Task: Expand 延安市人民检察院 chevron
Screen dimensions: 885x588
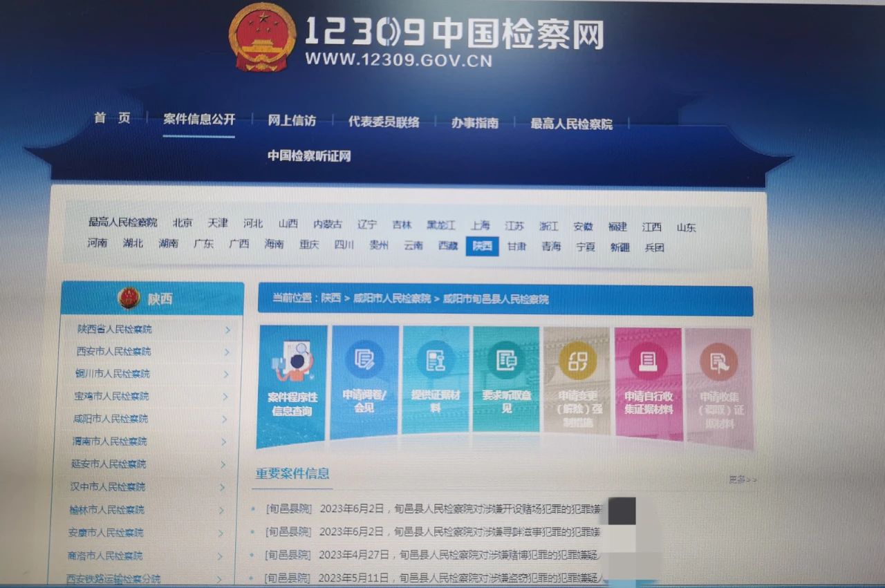Action: click(x=223, y=465)
